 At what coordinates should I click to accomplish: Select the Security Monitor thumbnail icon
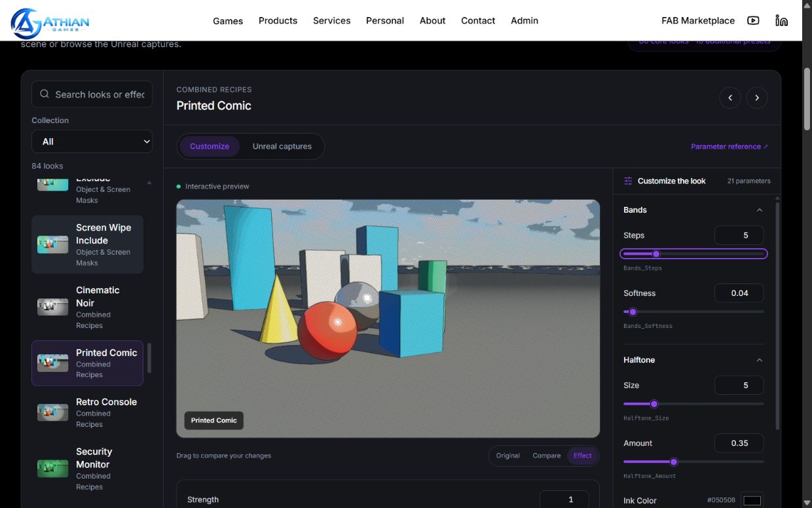coord(52,469)
